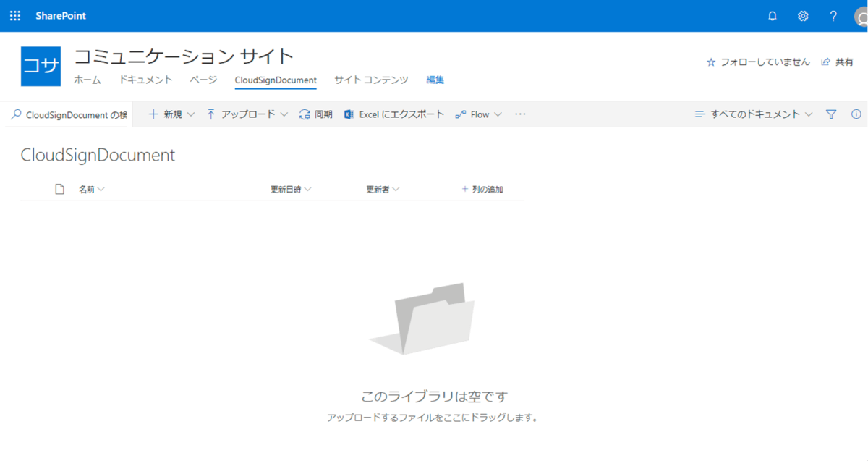Click the 共有 button label
Viewport: 868px width, 461px height.
pos(844,62)
